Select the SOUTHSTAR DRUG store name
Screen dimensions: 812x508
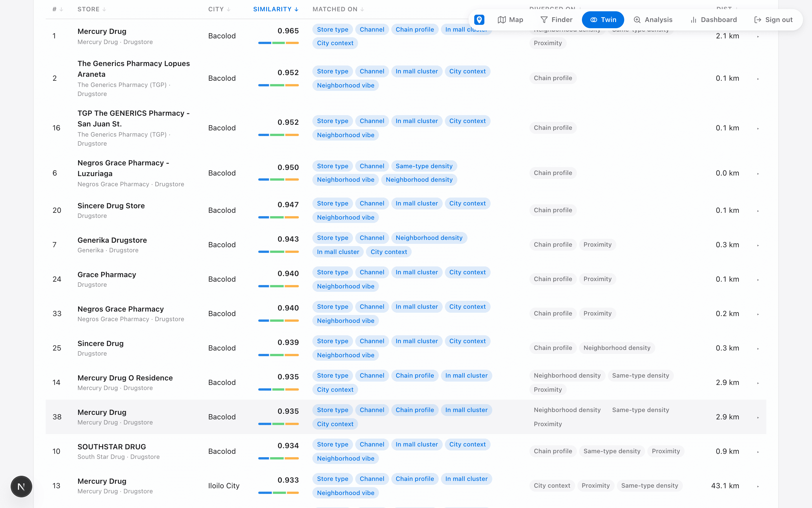coord(112,447)
